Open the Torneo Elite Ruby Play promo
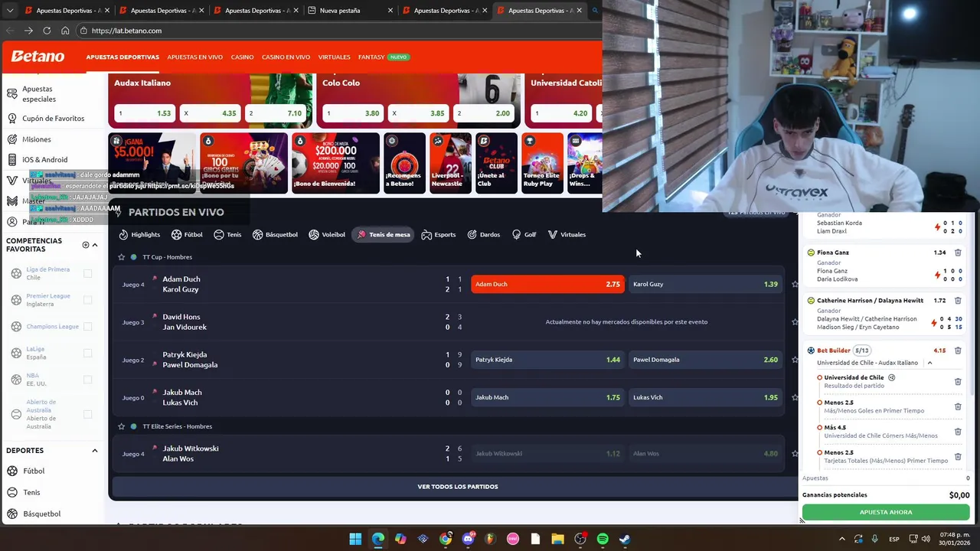This screenshot has height=551, width=980. (542, 163)
